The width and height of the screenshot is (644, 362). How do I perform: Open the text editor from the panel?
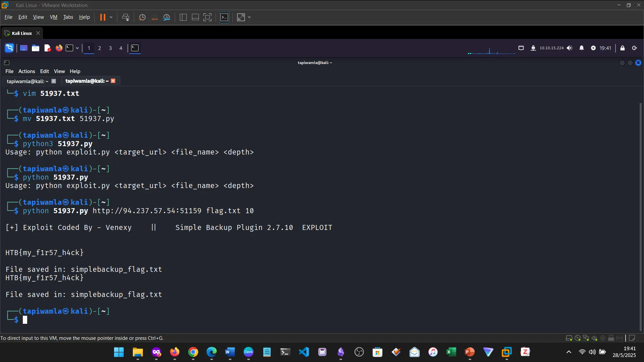pos(47,48)
